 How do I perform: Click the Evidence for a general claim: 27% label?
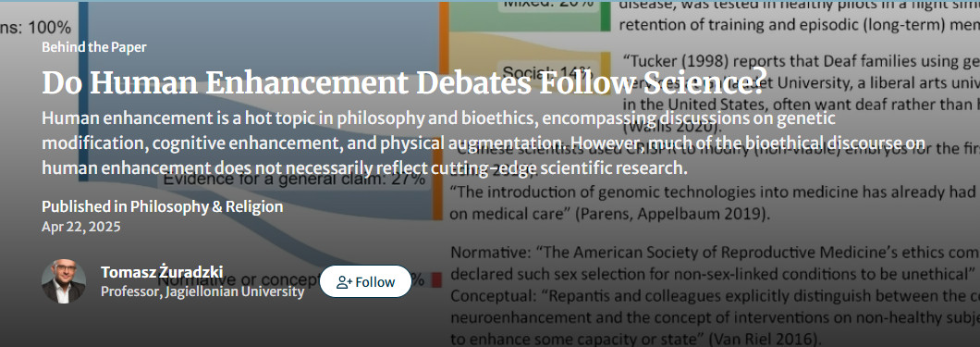(294, 180)
